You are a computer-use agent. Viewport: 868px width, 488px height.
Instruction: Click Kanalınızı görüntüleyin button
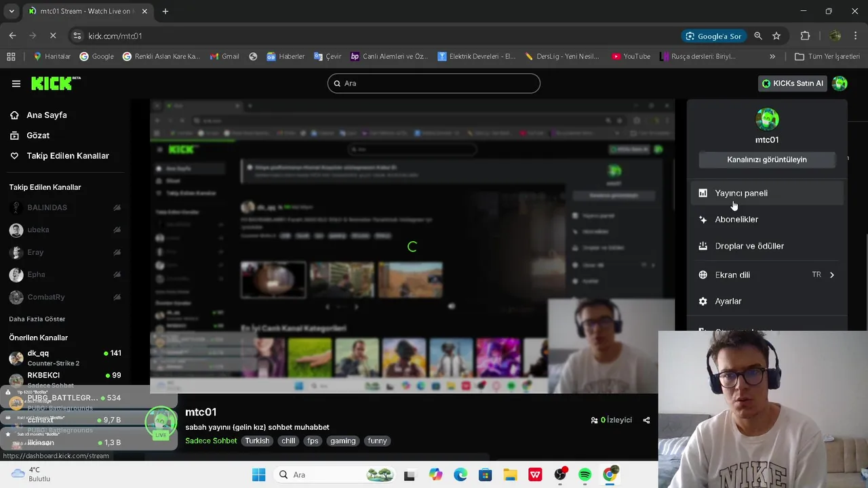[767, 159]
